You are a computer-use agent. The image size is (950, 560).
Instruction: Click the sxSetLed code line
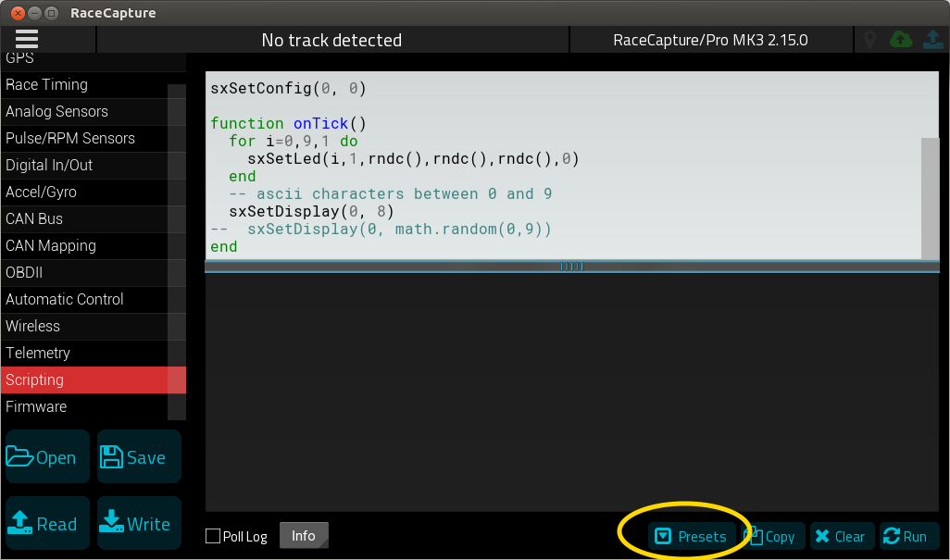coord(413,158)
